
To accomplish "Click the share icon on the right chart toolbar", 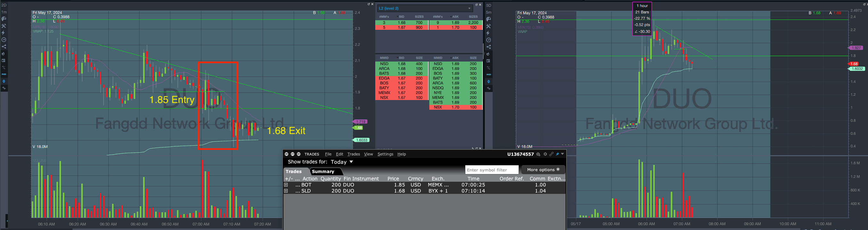I will 488,47.
